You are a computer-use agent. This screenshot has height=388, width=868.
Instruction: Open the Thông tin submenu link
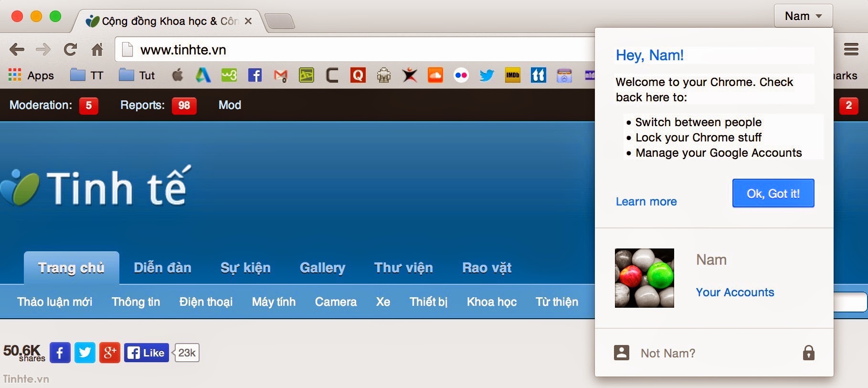point(136,302)
